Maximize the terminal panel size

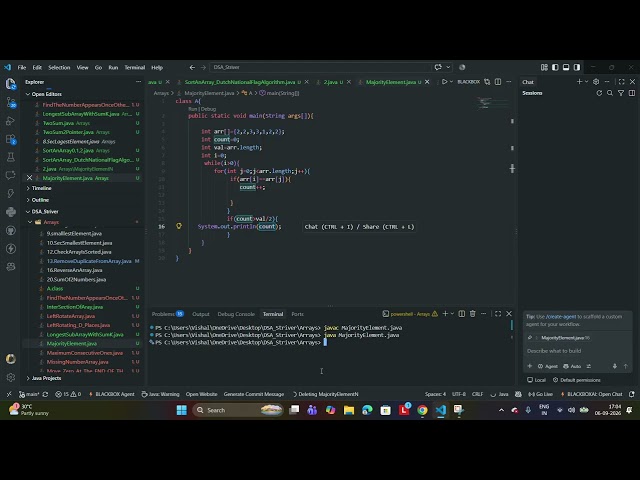[x=498, y=313]
